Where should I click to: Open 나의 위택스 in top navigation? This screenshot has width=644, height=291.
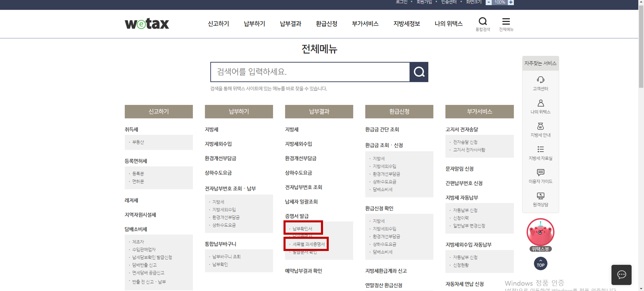pos(448,24)
